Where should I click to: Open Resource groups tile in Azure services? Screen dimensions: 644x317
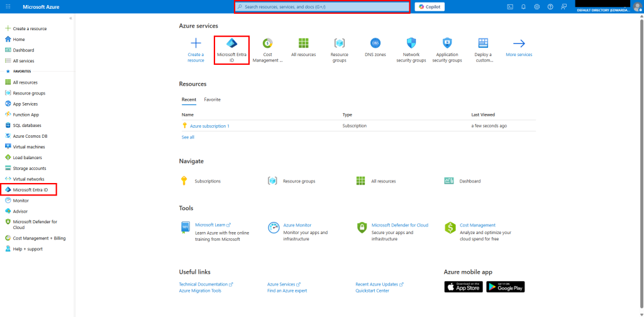339,50
